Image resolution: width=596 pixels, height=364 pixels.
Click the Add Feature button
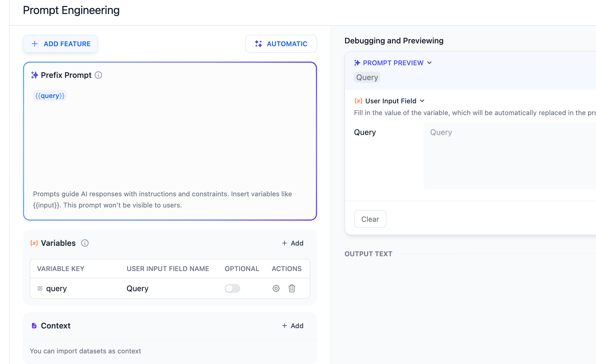pos(60,44)
